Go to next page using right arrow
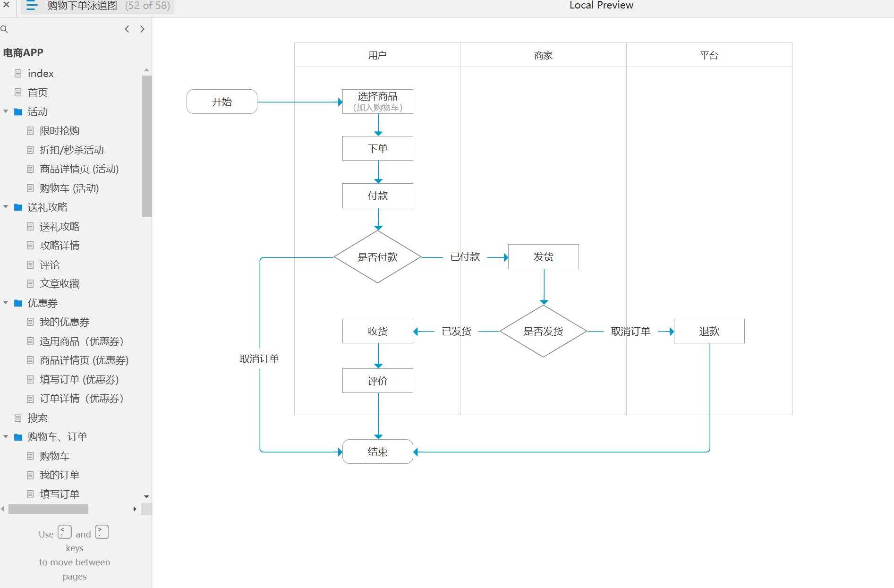 pyautogui.click(x=142, y=29)
